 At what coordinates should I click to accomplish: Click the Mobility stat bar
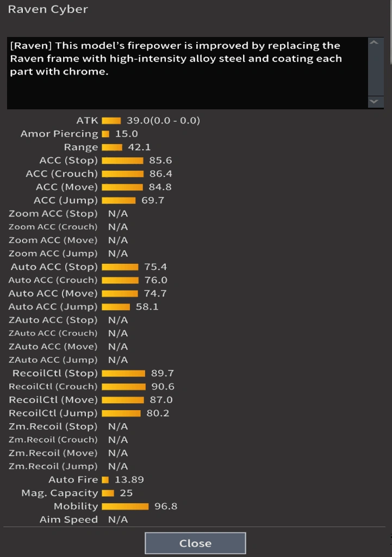coord(125,506)
